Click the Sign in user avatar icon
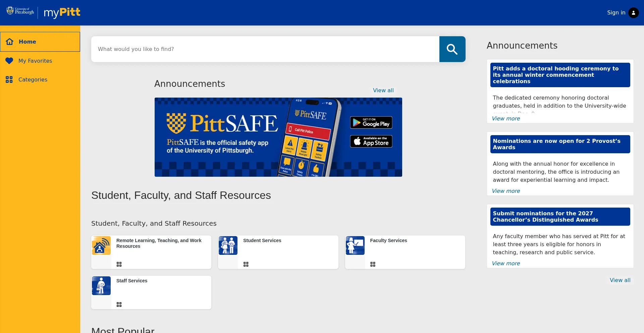Image resolution: width=644 pixels, height=333 pixels. click(x=633, y=13)
